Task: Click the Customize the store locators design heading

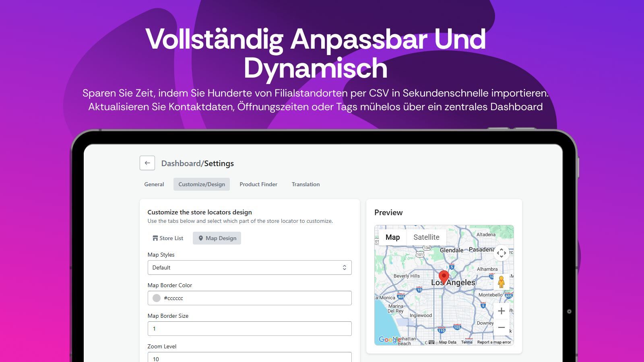Action: click(200, 212)
